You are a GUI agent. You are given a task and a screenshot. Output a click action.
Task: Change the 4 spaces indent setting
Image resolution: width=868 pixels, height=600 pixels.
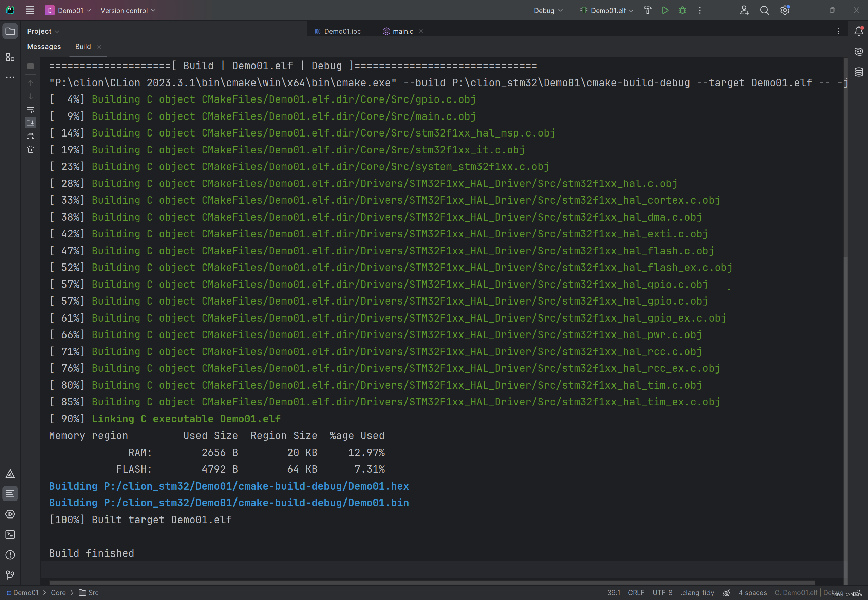pyautogui.click(x=753, y=593)
